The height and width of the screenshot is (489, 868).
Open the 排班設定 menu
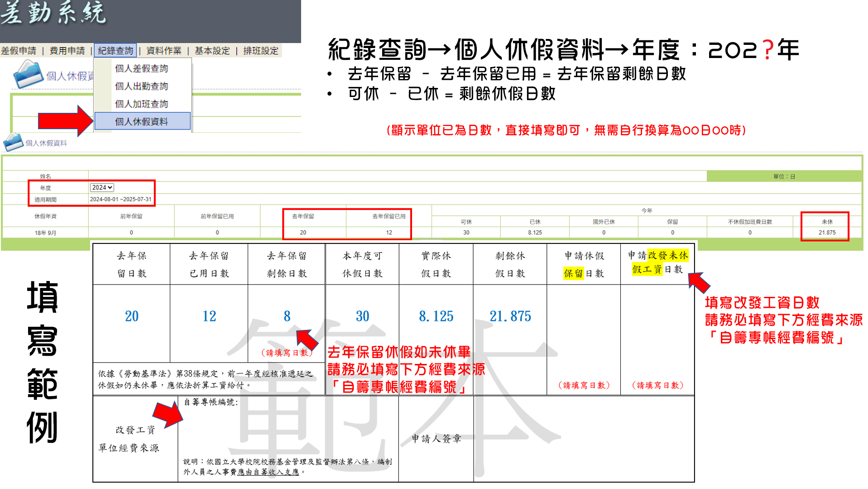[261, 51]
